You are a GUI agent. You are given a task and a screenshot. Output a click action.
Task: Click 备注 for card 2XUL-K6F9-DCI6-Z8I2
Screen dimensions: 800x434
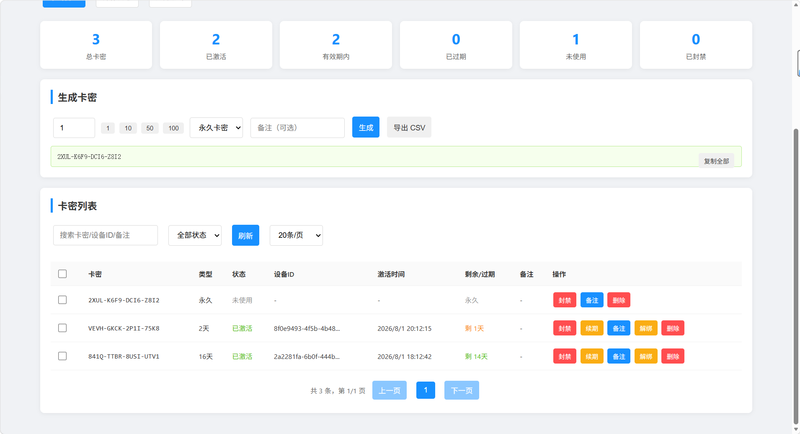tap(592, 300)
